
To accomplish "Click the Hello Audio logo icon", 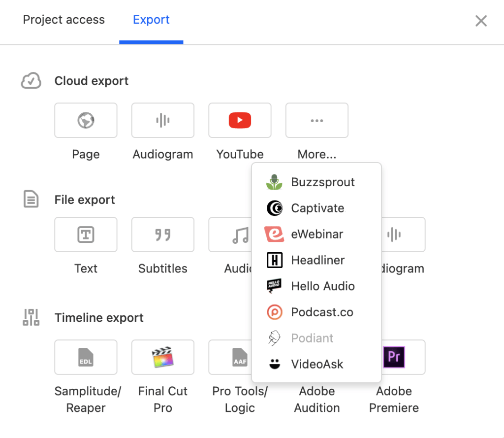I will [274, 286].
